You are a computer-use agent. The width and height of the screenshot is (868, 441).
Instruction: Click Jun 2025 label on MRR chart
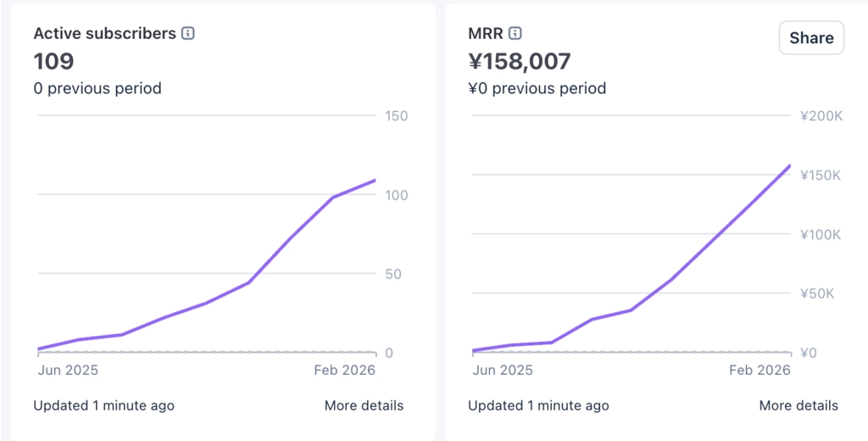503,370
